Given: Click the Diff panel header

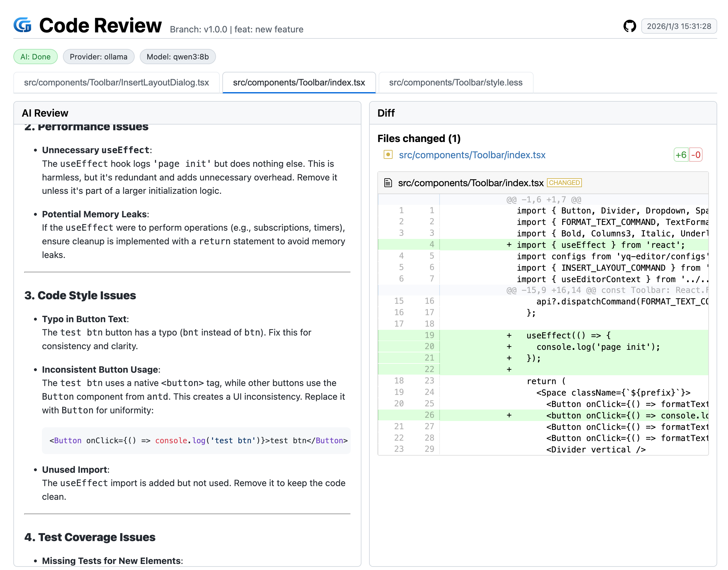Looking at the screenshot, I should point(543,113).
